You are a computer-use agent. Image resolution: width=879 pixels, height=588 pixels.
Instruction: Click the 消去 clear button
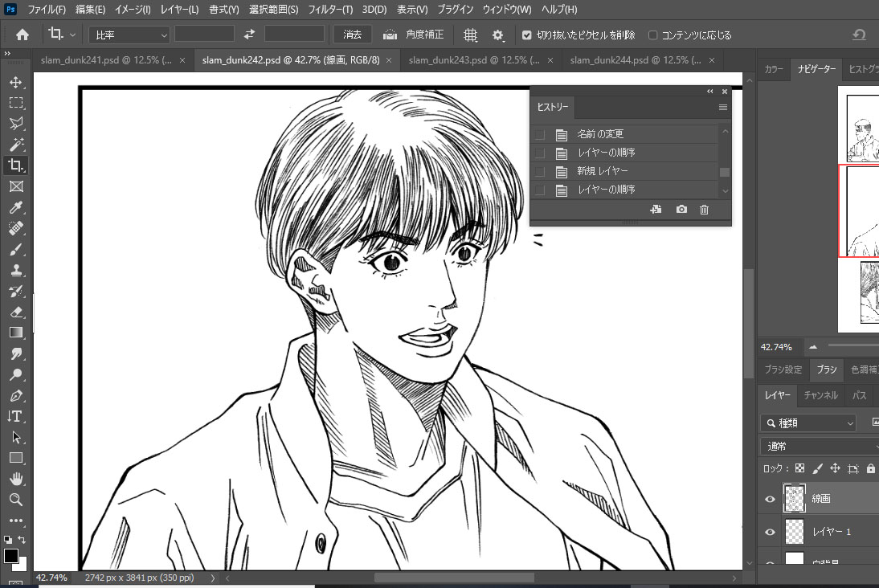coord(352,35)
